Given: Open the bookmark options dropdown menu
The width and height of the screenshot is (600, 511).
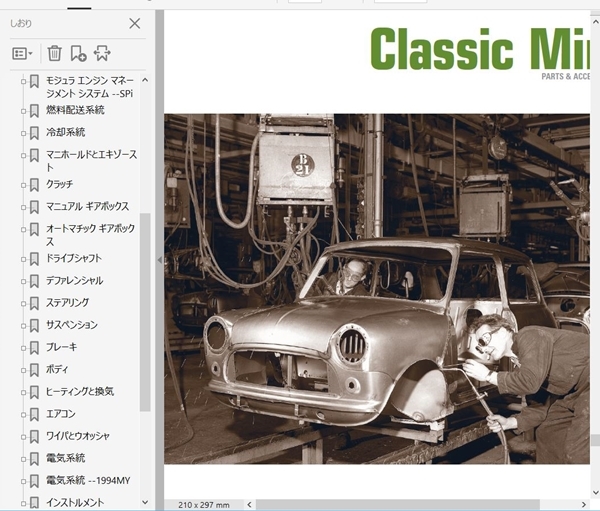Looking at the screenshot, I should [22, 53].
